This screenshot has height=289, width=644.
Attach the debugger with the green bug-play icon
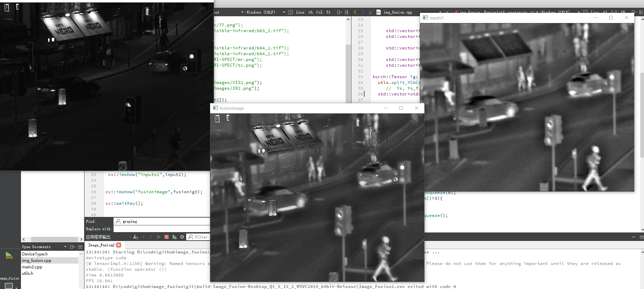pyautogui.click(x=174, y=237)
